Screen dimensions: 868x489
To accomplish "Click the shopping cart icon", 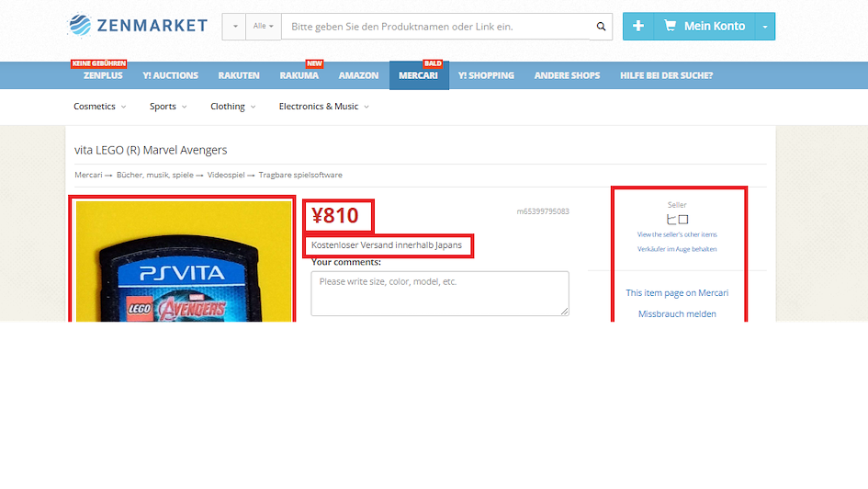I will point(670,26).
